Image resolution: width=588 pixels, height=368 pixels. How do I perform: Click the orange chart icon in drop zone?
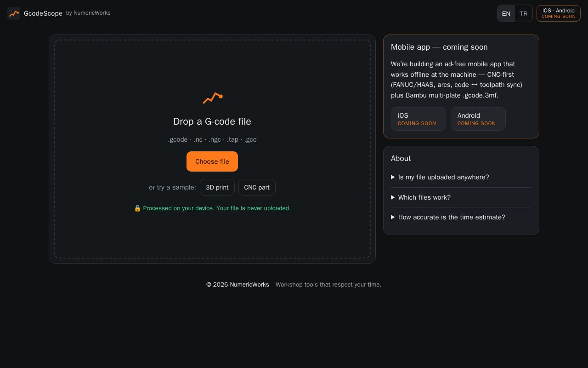(212, 98)
